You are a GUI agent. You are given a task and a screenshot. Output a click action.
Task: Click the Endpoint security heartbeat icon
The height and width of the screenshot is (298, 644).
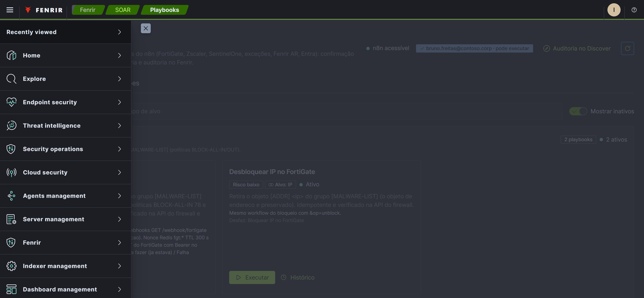pos(11,102)
